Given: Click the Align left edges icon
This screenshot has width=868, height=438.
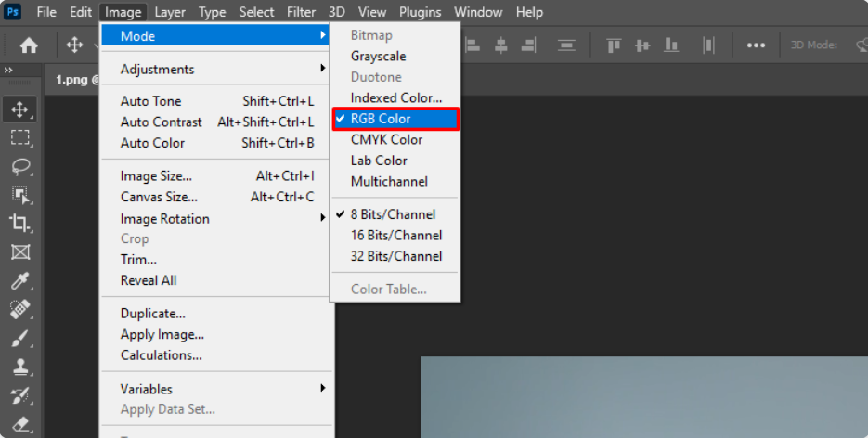Looking at the screenshot, I should pyautogui.click(x=473, y=45).
